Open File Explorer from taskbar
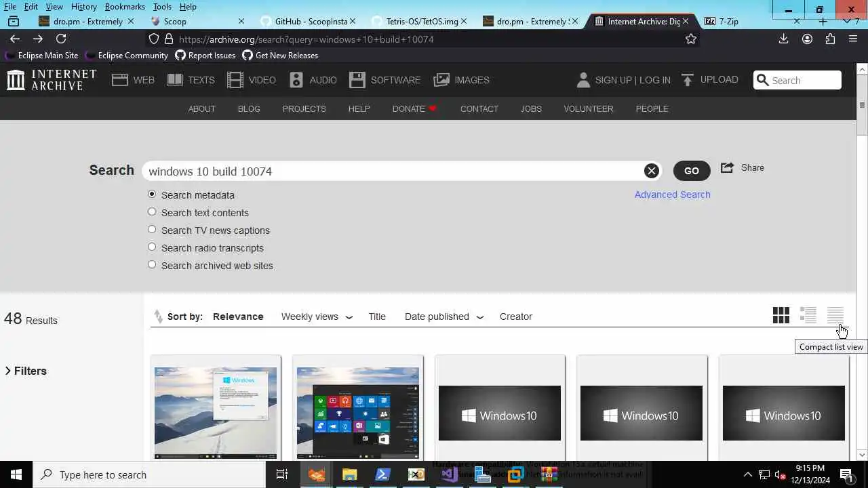This screenshot has width=868, height=488. point(349,474)
